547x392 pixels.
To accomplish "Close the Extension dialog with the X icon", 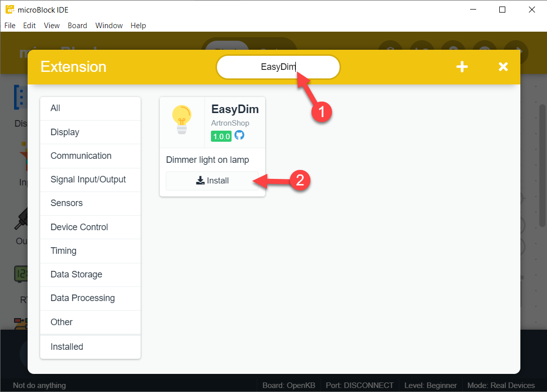I will [x=503, y=67].
